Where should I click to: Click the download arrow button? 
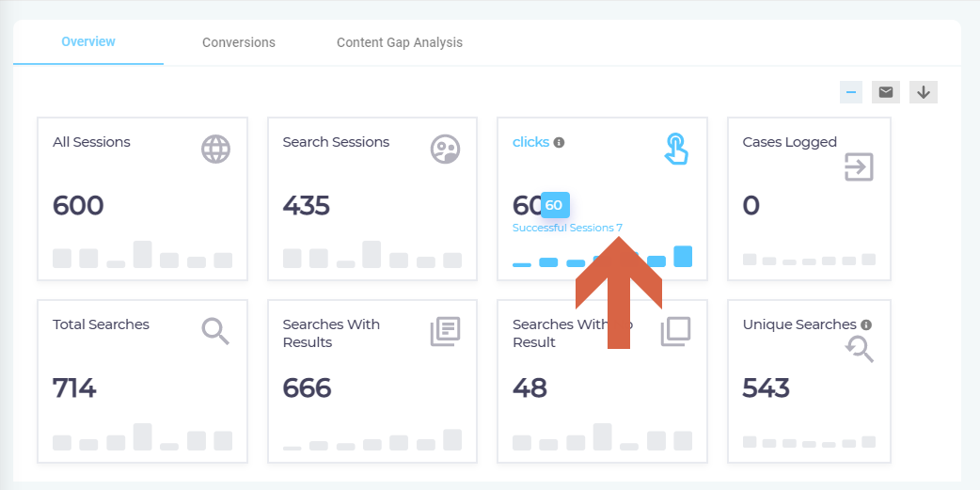tap(924, 92)
